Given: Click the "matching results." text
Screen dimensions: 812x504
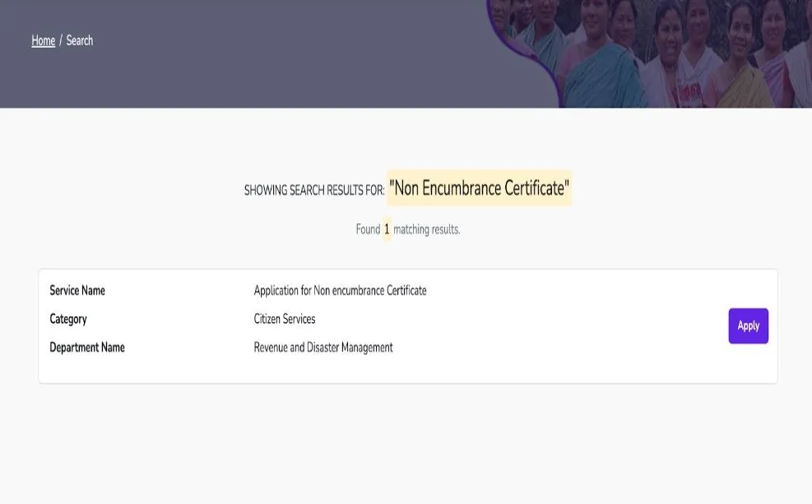Looking at the screenshot, I should [x=426, y=229].
